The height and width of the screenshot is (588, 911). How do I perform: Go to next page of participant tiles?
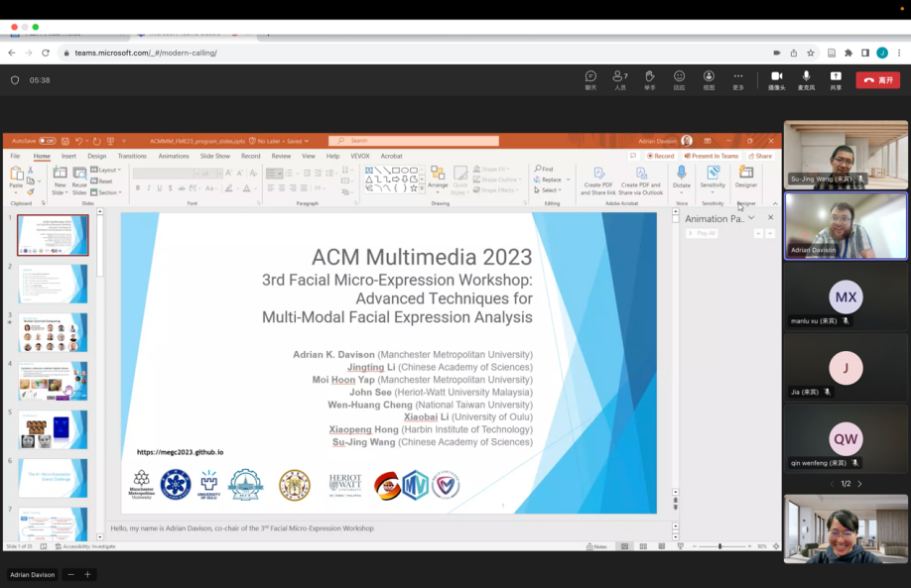(859, 484)
